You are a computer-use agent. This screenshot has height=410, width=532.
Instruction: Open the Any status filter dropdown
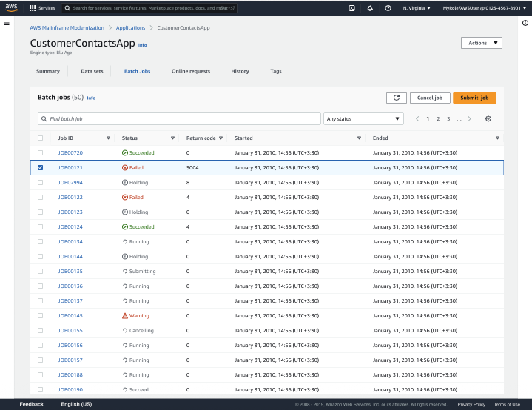click(x=363, y=119)
